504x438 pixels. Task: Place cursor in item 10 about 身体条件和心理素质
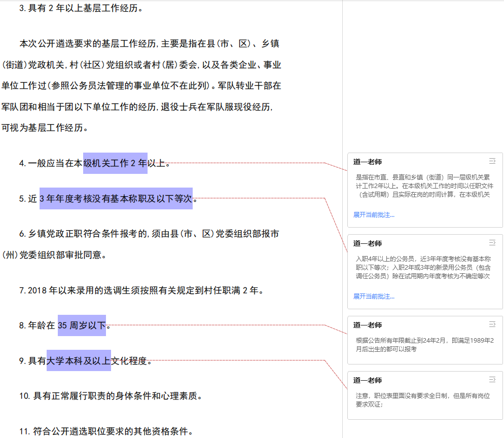pyautogui.click(x=111, y=396)
